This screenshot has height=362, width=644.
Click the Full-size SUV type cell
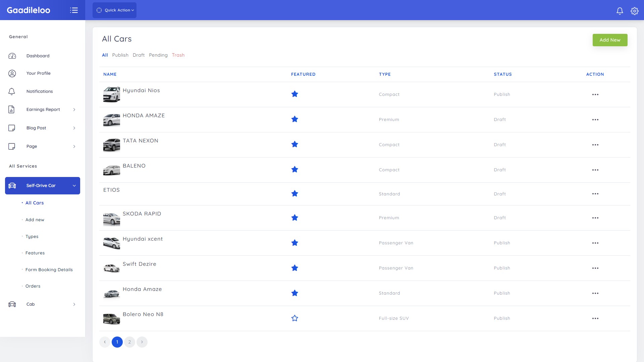394,318
